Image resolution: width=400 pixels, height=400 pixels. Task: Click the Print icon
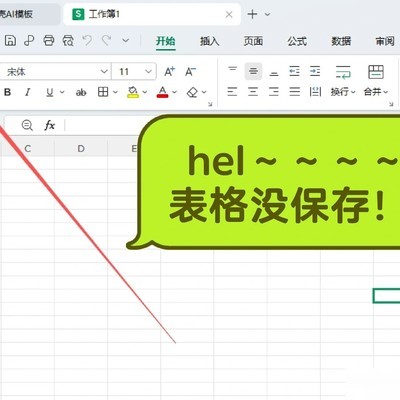(49, 41)
